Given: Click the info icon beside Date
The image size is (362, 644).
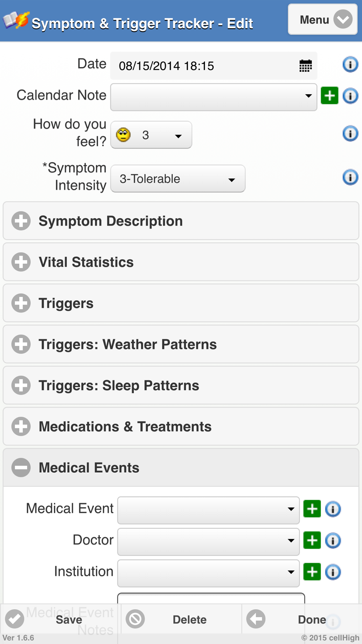Looking at the screenshot, I should point(350,64).
